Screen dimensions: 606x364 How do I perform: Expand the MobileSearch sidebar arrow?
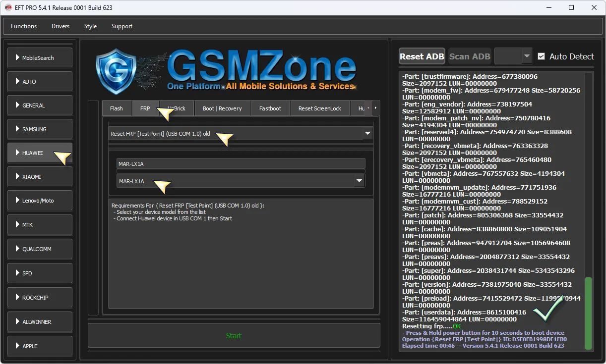coord(17,58)
